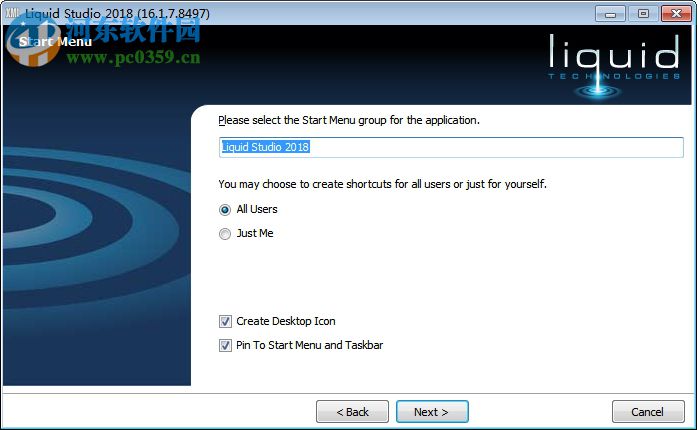The width and height of the screenshot is (697, 430).
Task: Click the 'Start Menu' header title
Action: [x=56, y=42]
